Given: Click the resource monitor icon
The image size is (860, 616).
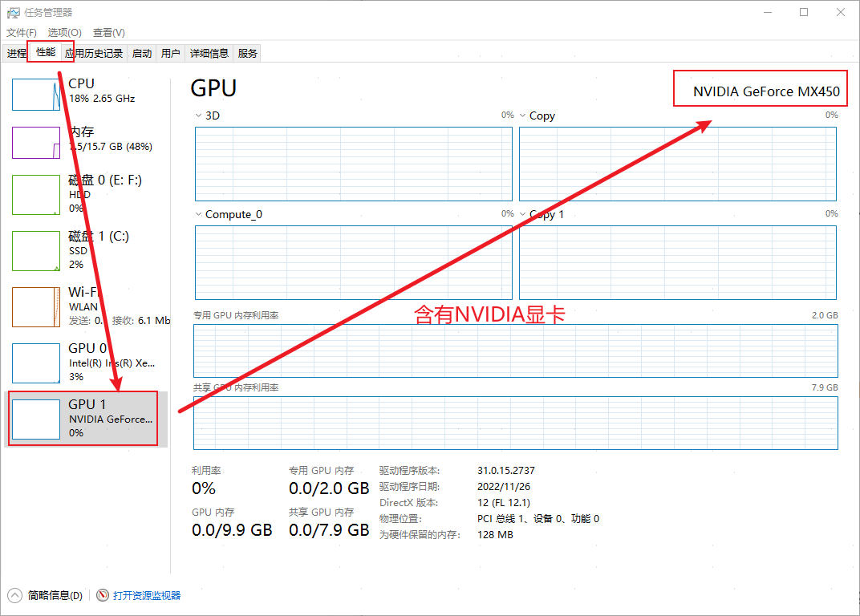Looking at the screenshot, I should [103, 595].
